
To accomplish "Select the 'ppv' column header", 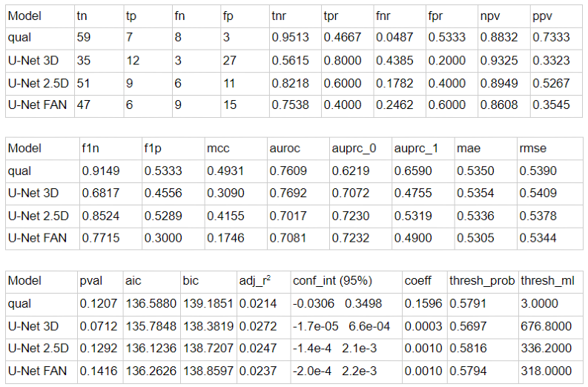I will [542, 16].
